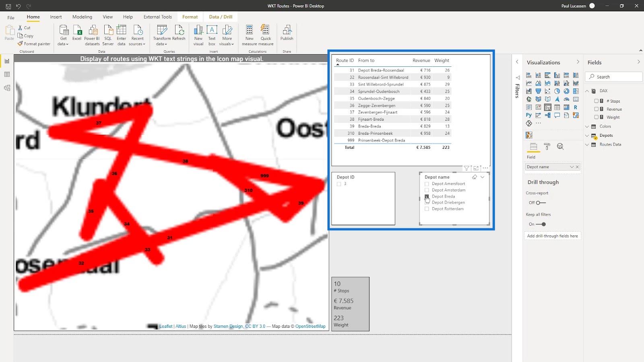Screen dimensions: 644x362
Task: Switch to Model view in left sidebar
Action: tap(7, 88)
